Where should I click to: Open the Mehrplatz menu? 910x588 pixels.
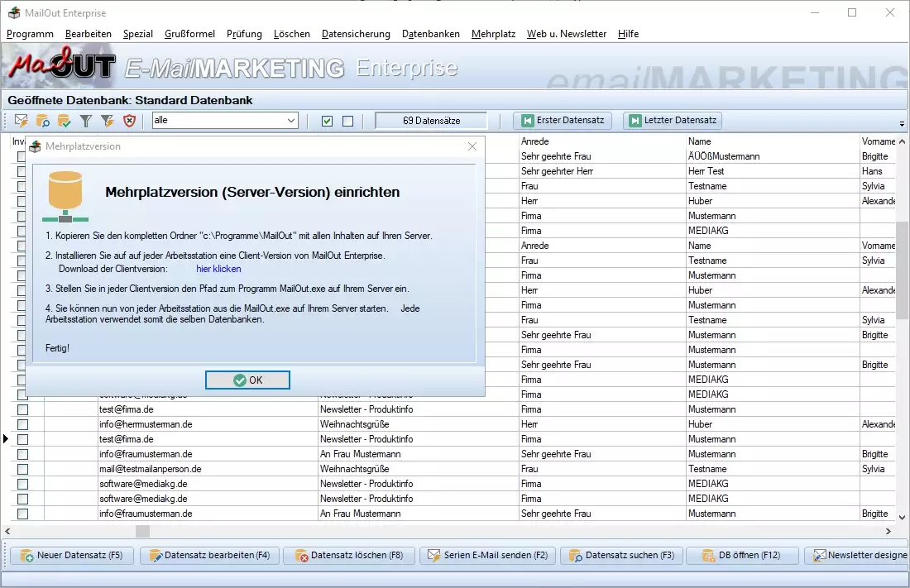click(x=493, y=34)
